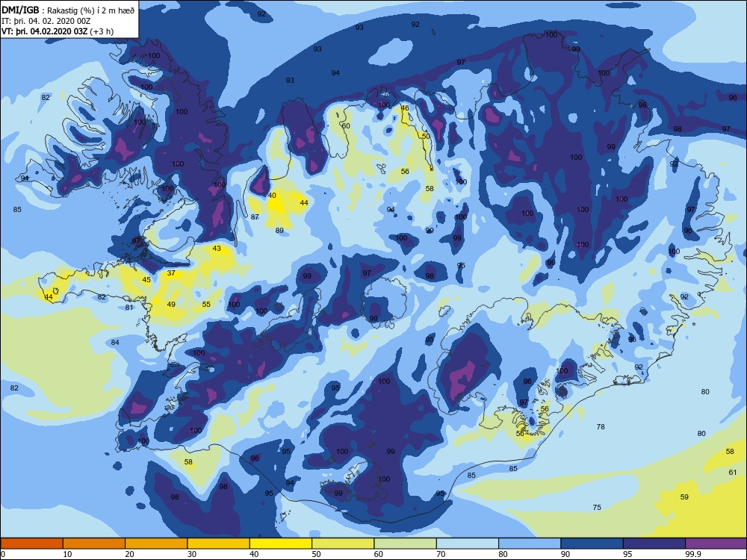
Task: Pick the pale yellow 50–60 legend swatch
Action: [343, 544]
